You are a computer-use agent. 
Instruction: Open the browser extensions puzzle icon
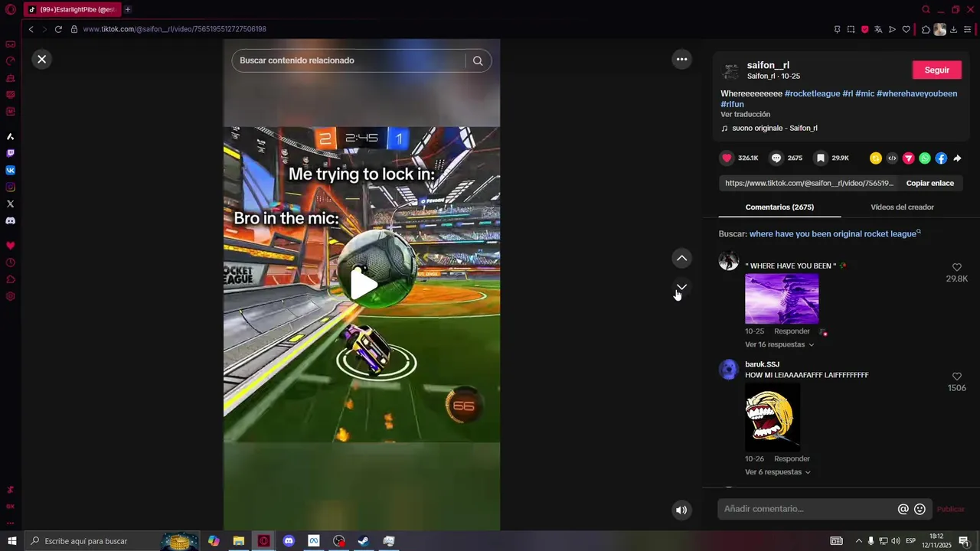click(926, 29)
